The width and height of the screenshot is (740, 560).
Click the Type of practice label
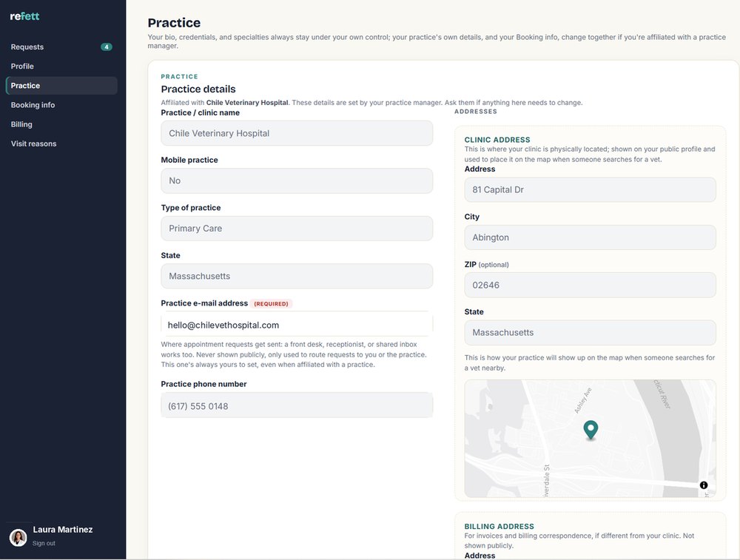[x=191, y=208]
